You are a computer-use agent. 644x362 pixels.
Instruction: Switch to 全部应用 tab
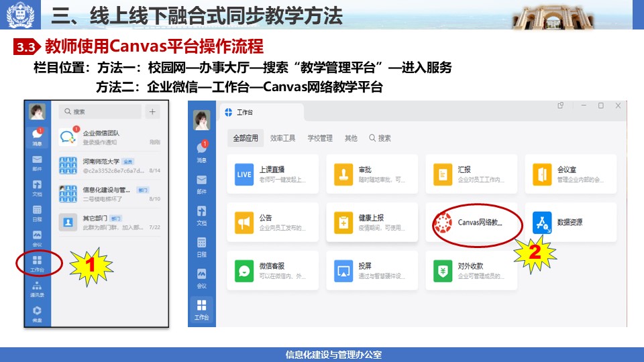tap(246, 138)
